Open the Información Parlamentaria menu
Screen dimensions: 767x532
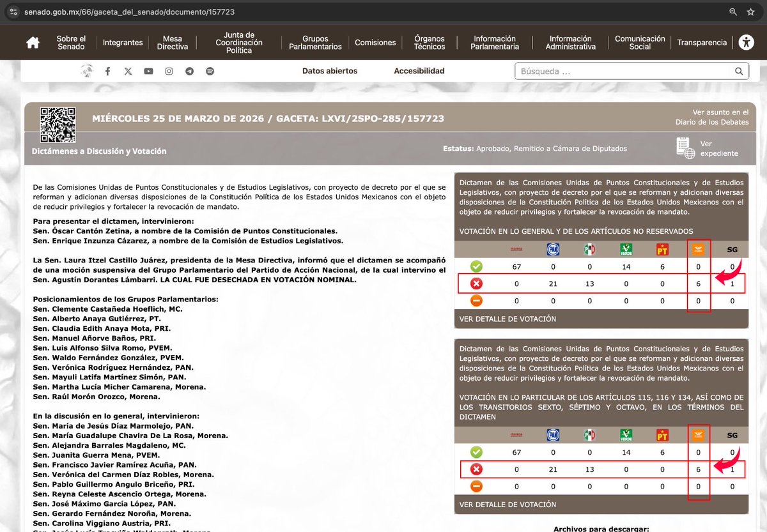(x=495, y=43)
